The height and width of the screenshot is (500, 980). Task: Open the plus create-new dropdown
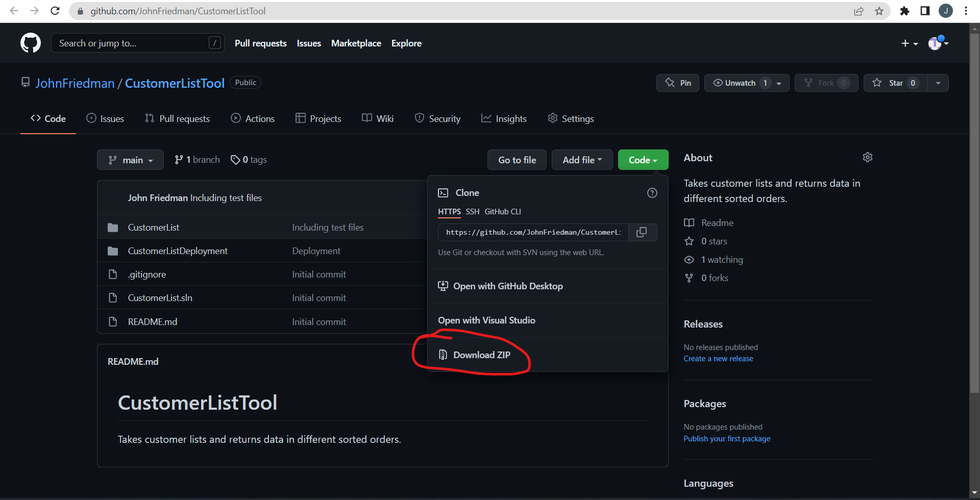(910, 43)
